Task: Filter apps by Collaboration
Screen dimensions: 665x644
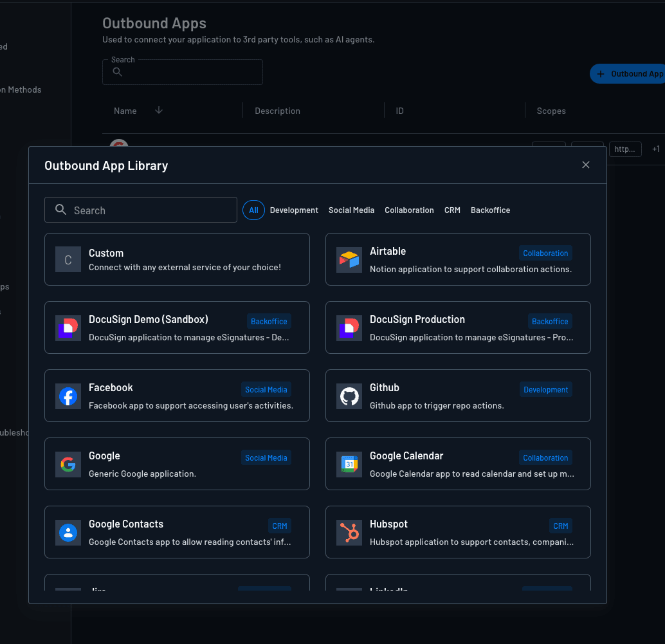Action: [x=409, y=210]
